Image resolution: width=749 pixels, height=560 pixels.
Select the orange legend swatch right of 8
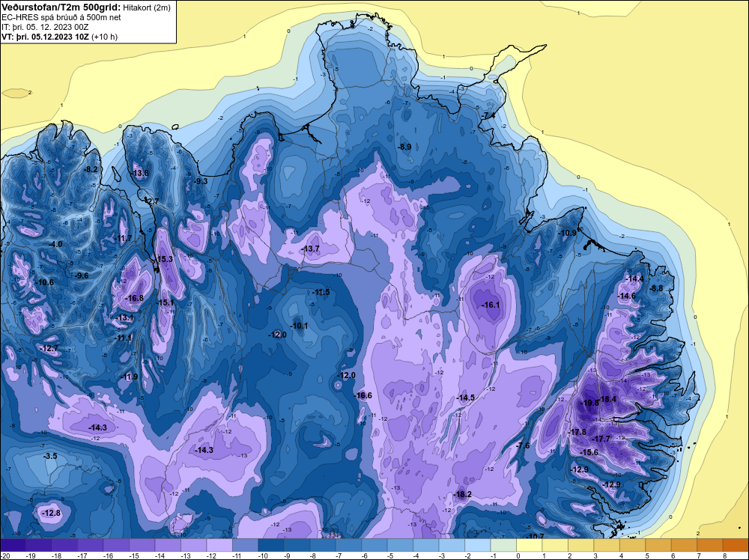736,545
